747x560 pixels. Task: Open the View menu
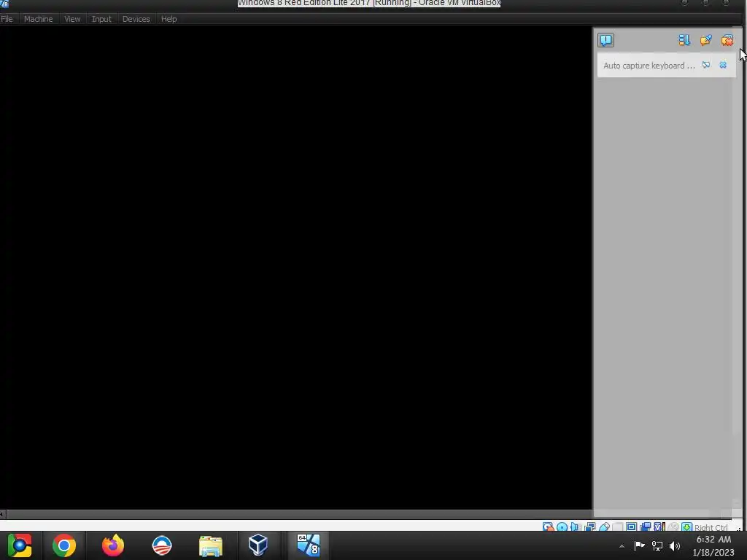point(72,19)
